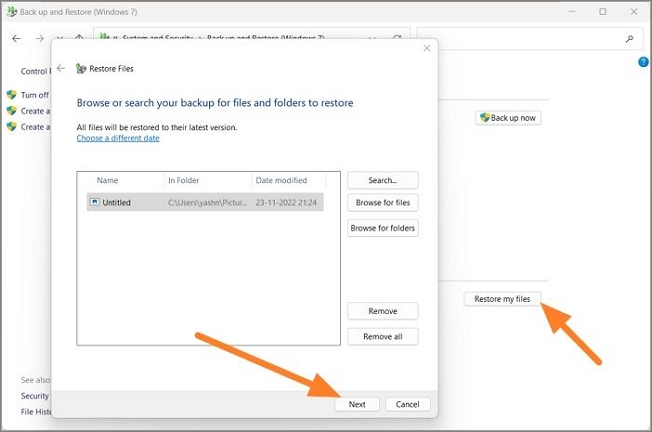The image size is (652, 432).
Task: Click the blue help question mark icon
Action: pos(643,62)
